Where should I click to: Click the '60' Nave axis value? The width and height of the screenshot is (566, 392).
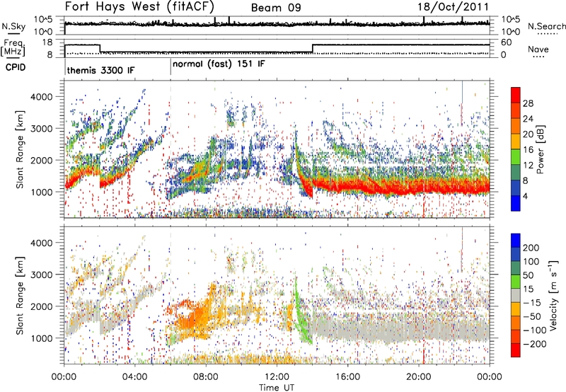[507, 42]
